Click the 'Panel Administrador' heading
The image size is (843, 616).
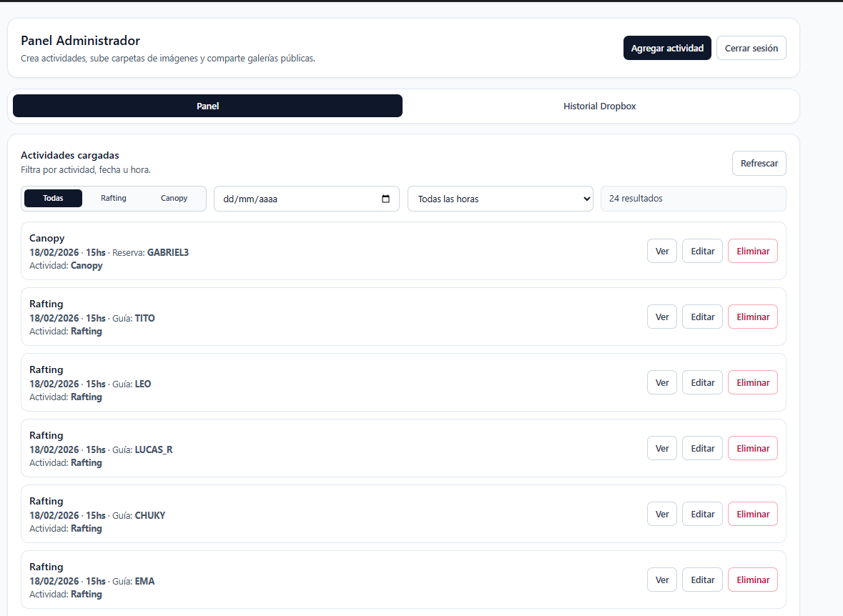coord(80,40)
